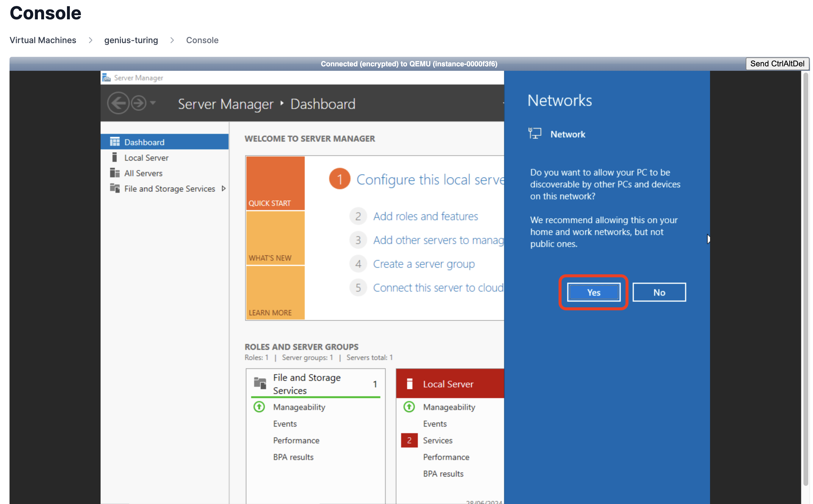Click Local Server tile server icon
Viewport: 813px width, 504px height.
[x=410, y=384]
